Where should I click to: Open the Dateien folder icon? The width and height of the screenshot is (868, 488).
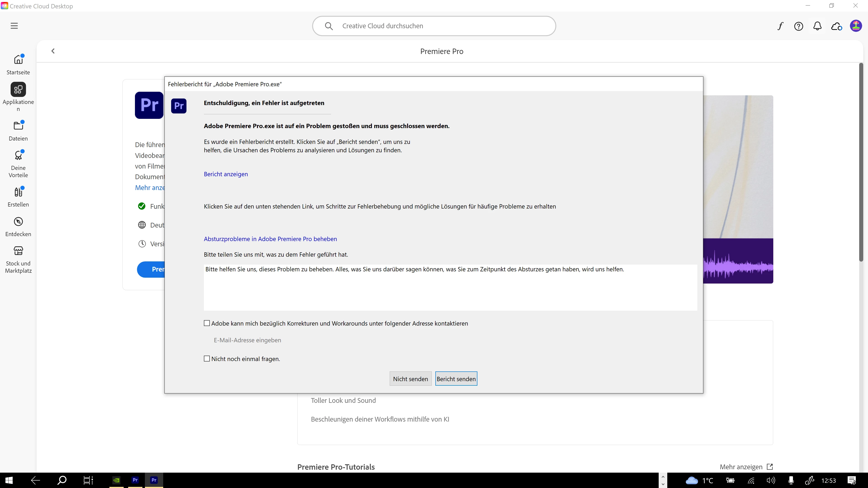tap(18, 126)
